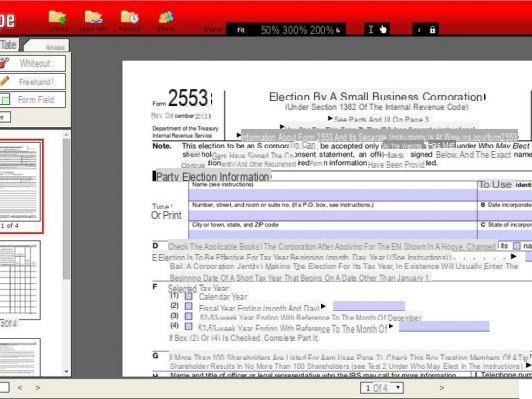This screenshot has height=399, width=532.
Task: Click the 'Or Print' label
Action: pos(166,215)
